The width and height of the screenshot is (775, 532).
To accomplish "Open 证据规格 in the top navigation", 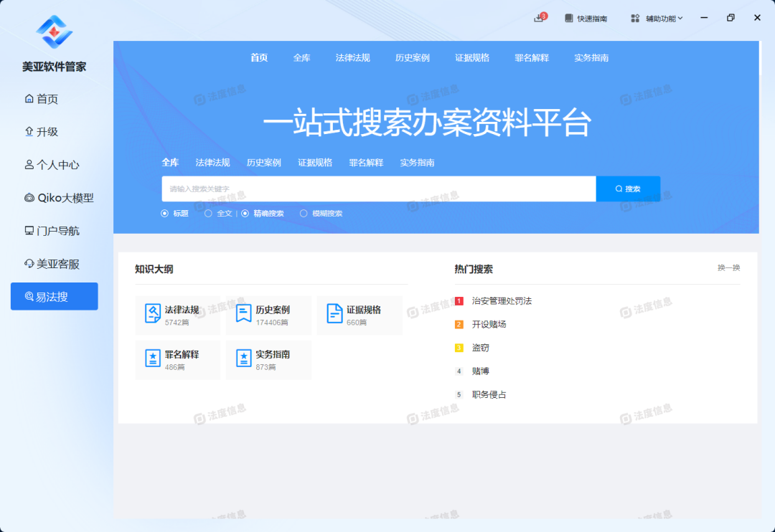I will tap(472, 58).
